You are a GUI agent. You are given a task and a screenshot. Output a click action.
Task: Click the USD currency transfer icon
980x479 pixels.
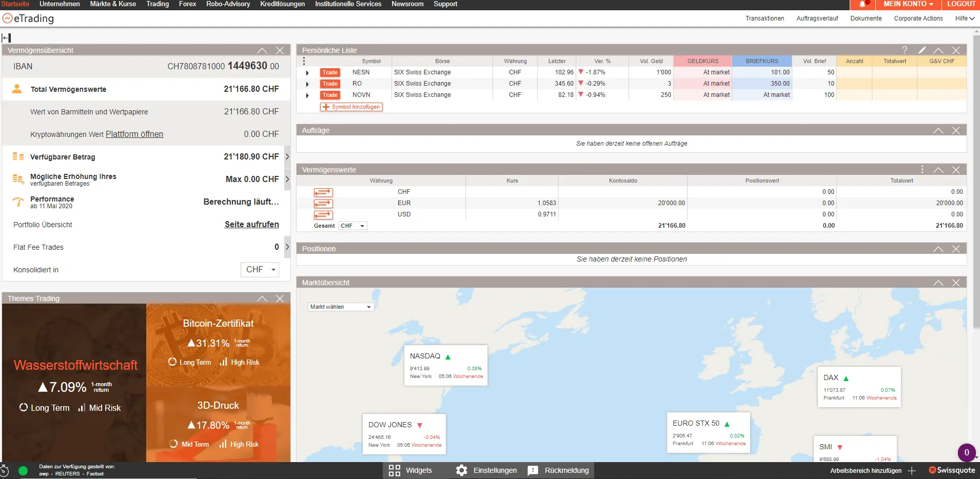coord(323,215)
